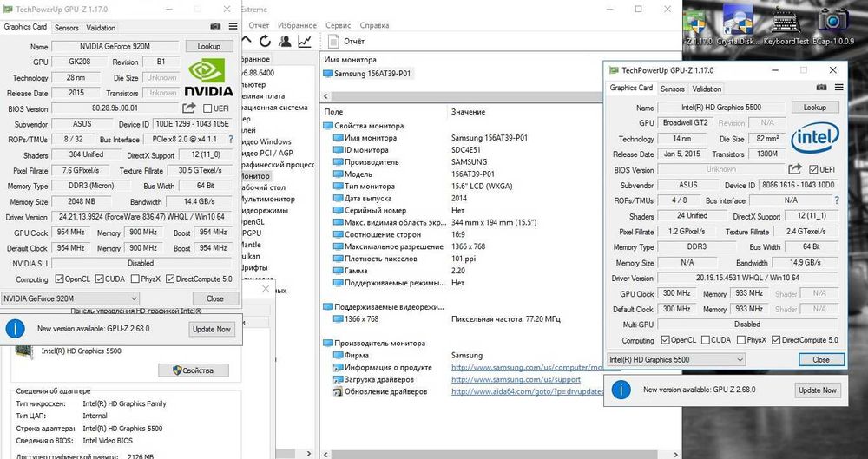Image resolution: width=868 pixels, height=459 pixels.
Task: Open hamburger menu in NVIDIA GPU-Z window
Action: pyautogui.click(x=233, y=27)
